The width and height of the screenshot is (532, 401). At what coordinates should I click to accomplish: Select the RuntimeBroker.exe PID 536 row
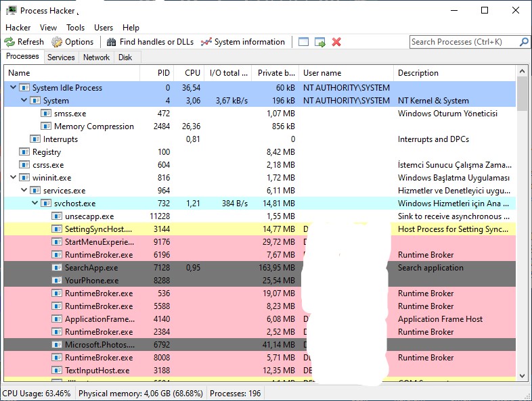(260, 293)
